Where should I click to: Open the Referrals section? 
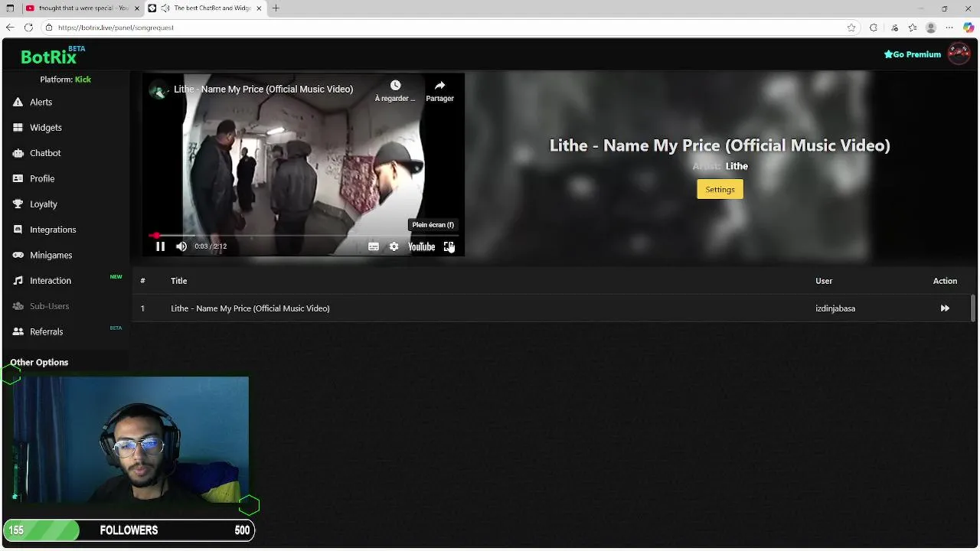46,331
